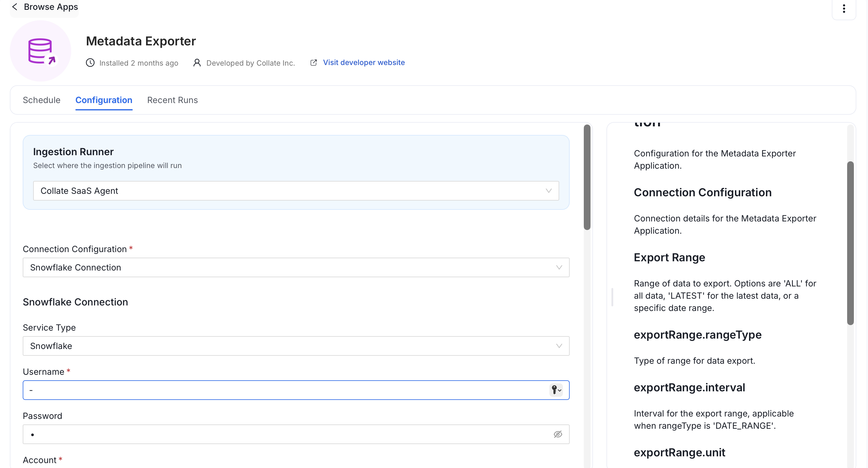Click the documentation panel scrollbar
The height and width of the screenshot is (468, 868).
coord(851,243)
